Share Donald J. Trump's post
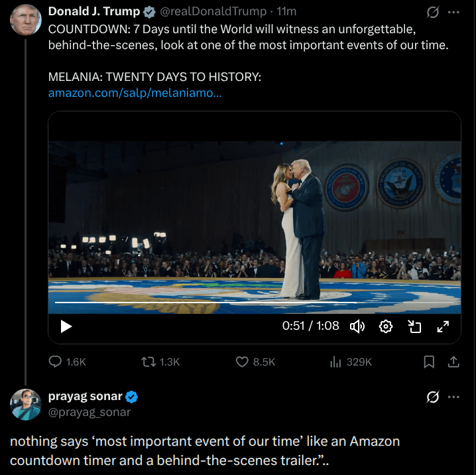Viewport: 476px width, 475px height. click(454, 362)
